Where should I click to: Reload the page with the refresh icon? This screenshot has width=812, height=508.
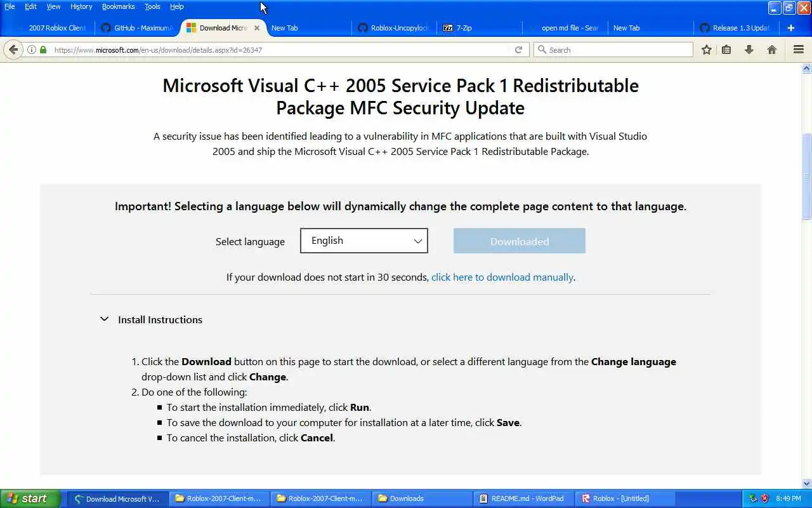click(x=518, y=50)
